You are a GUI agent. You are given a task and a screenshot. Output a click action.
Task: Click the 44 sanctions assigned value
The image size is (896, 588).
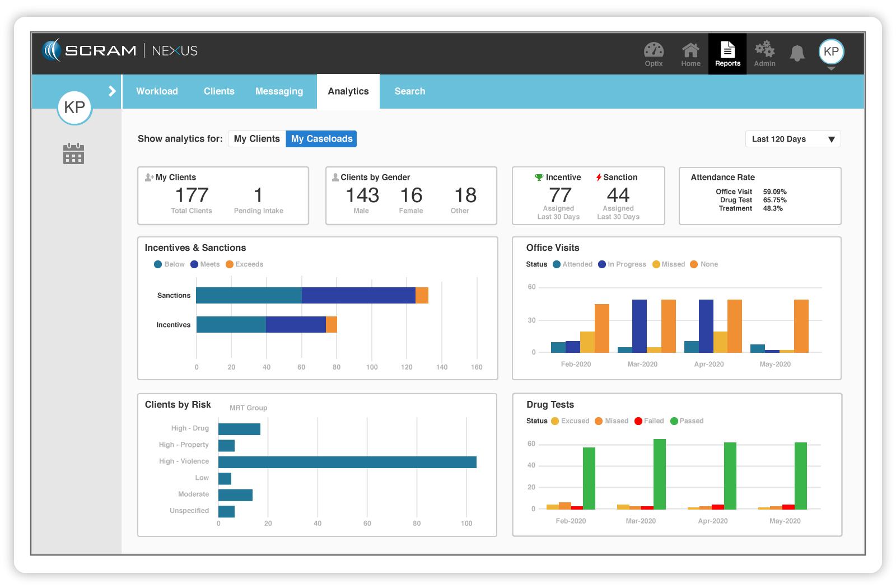(618, 195)
